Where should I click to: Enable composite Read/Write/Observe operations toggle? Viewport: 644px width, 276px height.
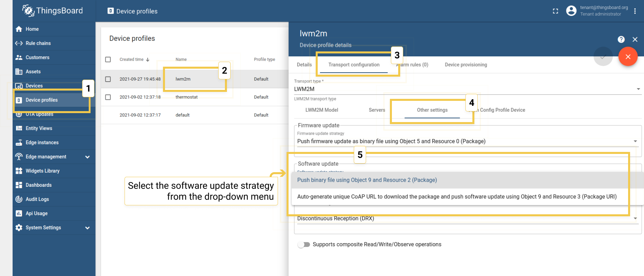pos(304,244)
